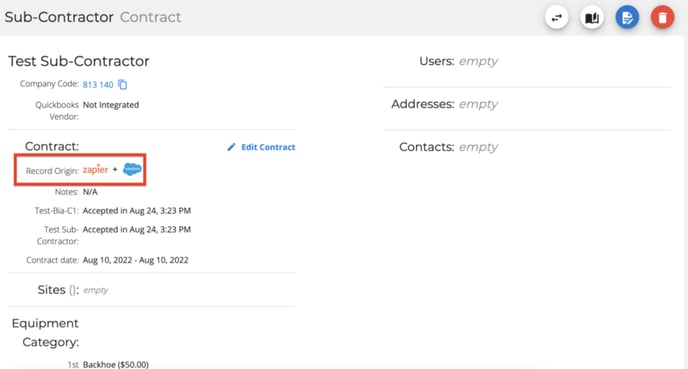
Task: Click the Test Sub-Contractor title
Action: click(79, 61)
